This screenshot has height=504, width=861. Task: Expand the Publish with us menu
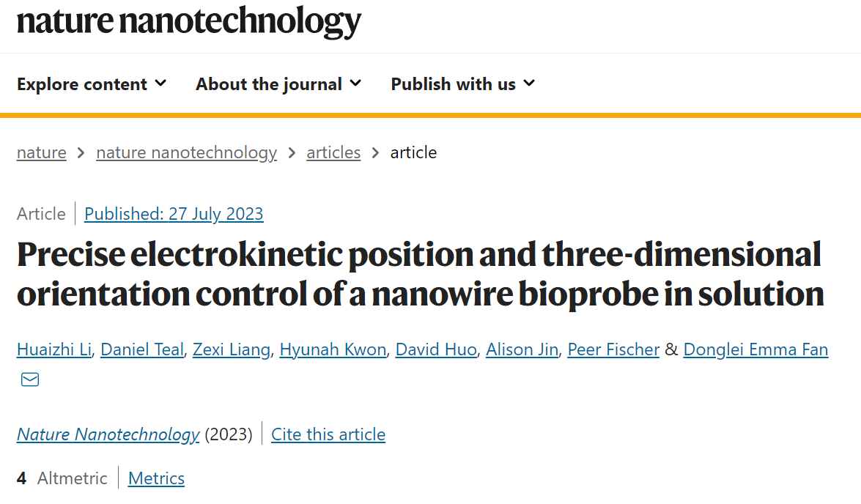[463, 84]
